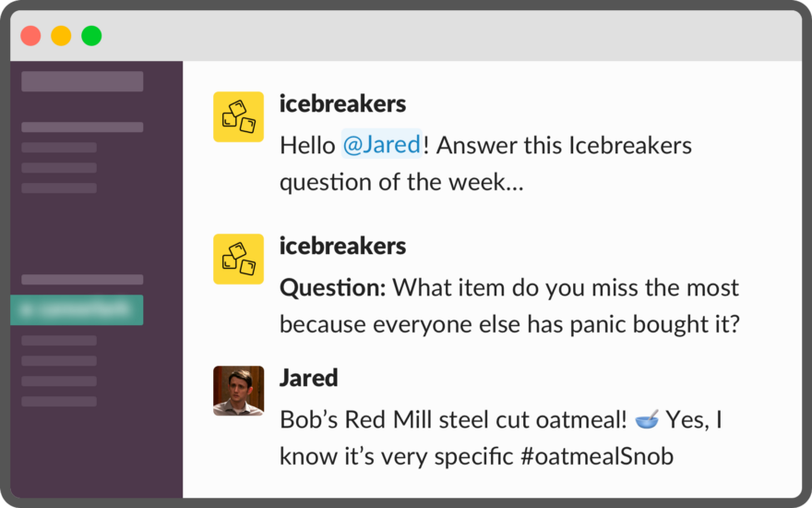Viewport: 812px width, 508px height.
Task: Click the icebreakers sender name above the Hello message
Action: (x=343, y=103)
